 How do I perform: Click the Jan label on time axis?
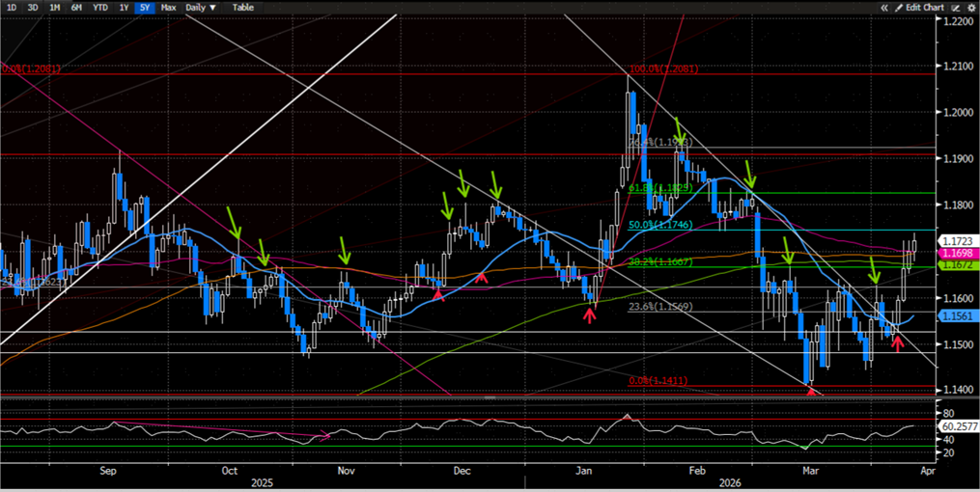coord(584,472)
